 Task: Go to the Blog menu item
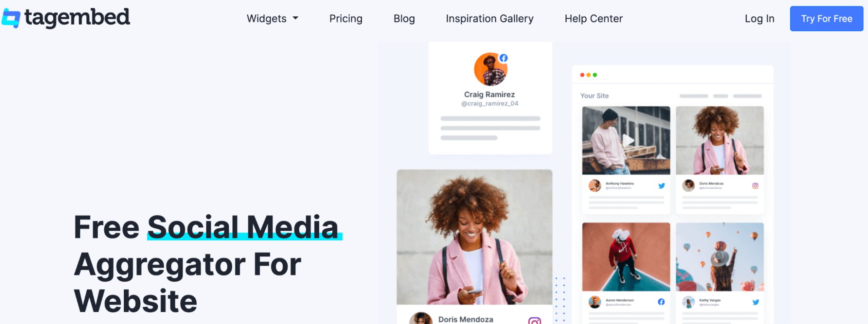click(404, 19)
